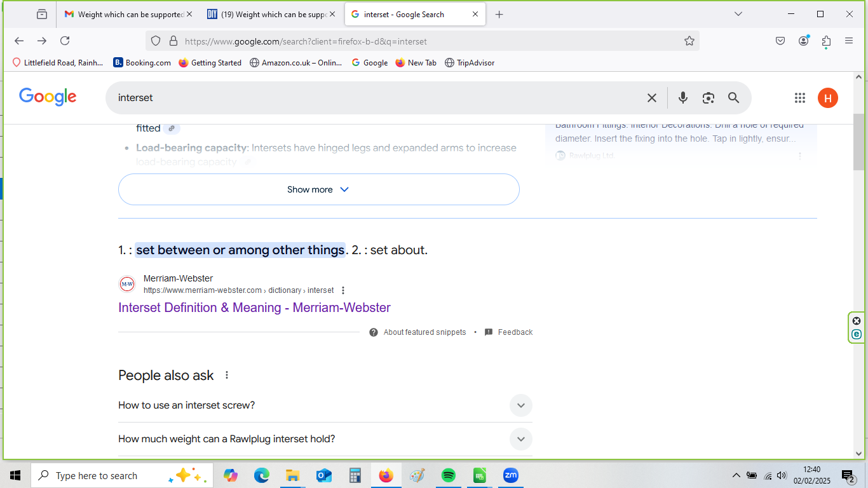Image resolution: width=868 pixels, height=488 pixels.
Task: Click the Save to Pocket icon
Action: (780, 41)
